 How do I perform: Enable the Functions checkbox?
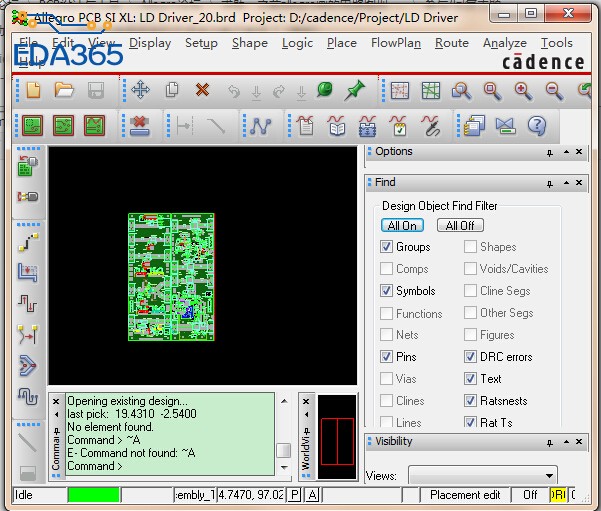click(x=386, y=313)
